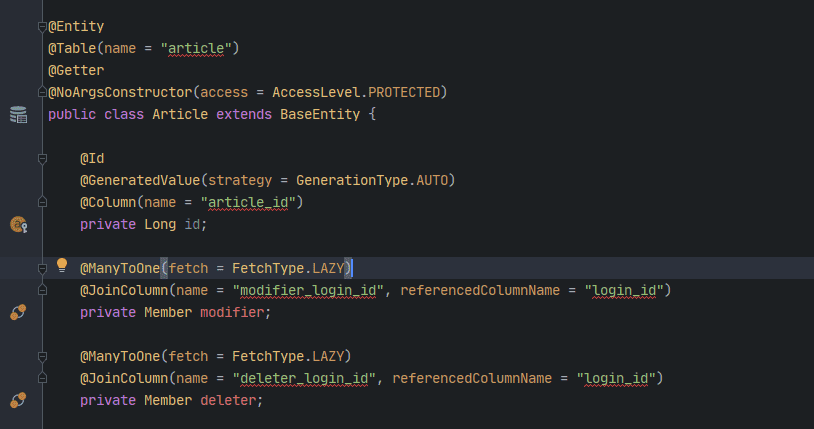Click referencedColumnName on the deleter_login_id line
This screenshot has width=814, height=429.
pyautogui.click(x=472, y=378)
